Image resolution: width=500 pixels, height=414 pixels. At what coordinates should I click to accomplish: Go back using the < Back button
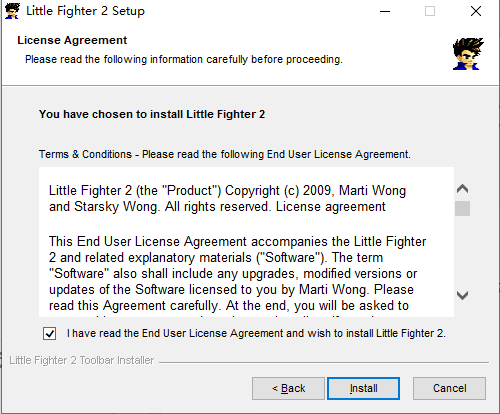(x=288, y=388)
